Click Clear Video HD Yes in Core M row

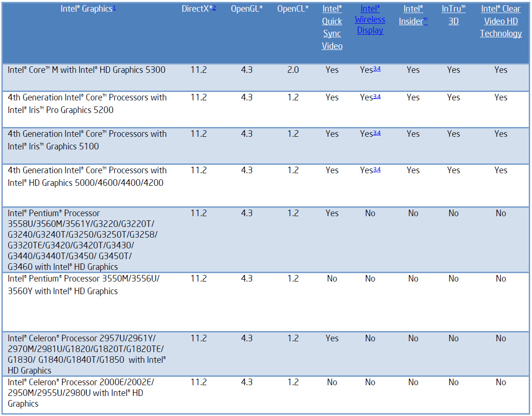click(501, 70)
